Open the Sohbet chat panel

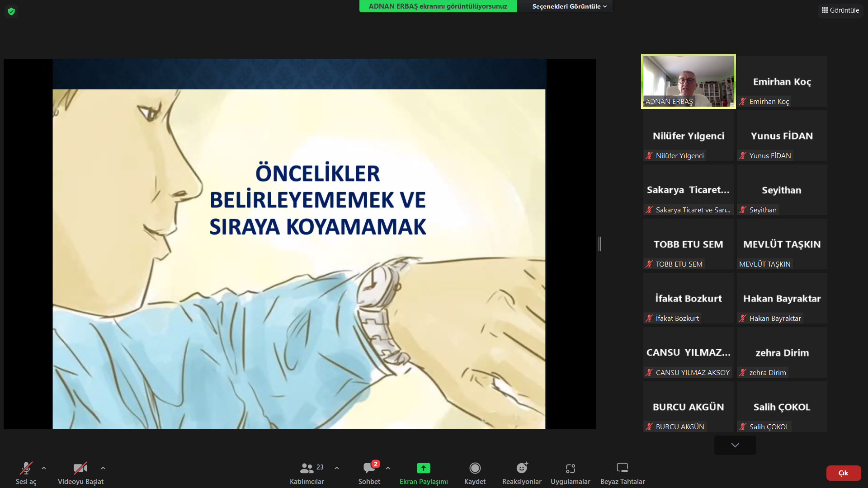(369, 473)
